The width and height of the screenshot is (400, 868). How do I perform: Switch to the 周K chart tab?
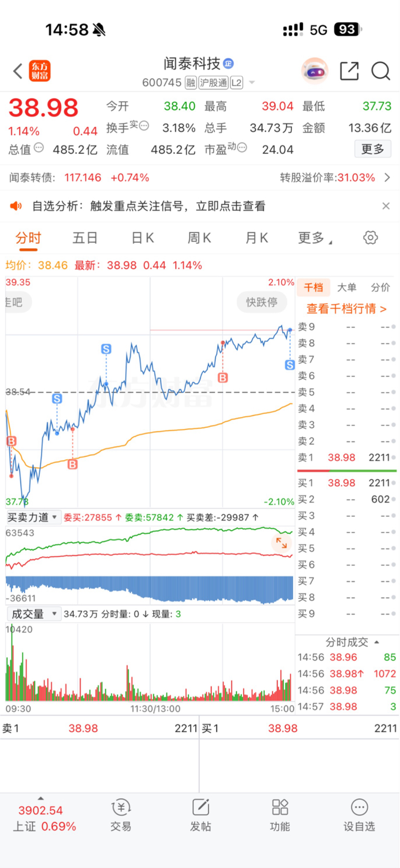click(199, 238)
